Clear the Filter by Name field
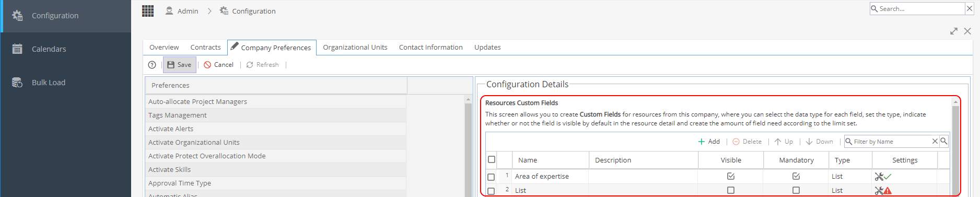Viewport: 980px width, 197px height. click(x=935, y=141)
